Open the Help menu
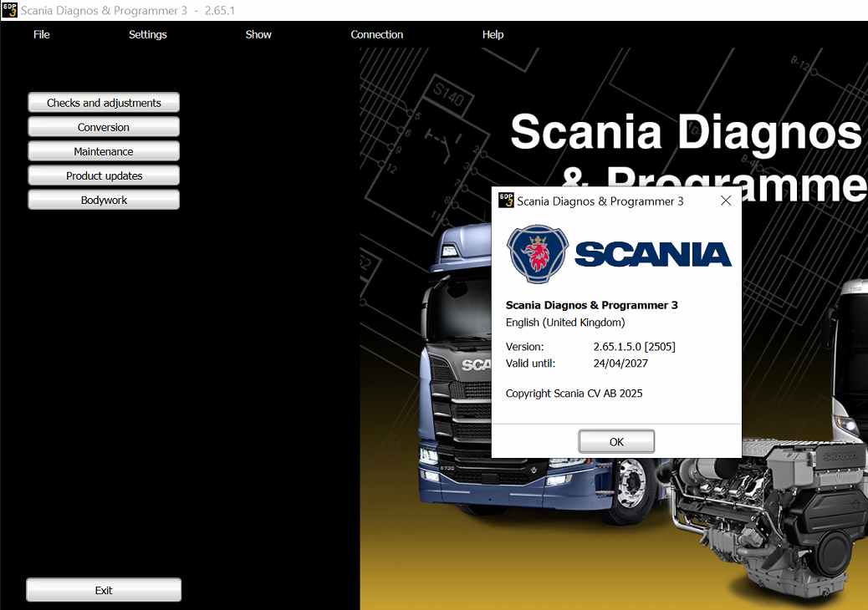 [493, 34]
